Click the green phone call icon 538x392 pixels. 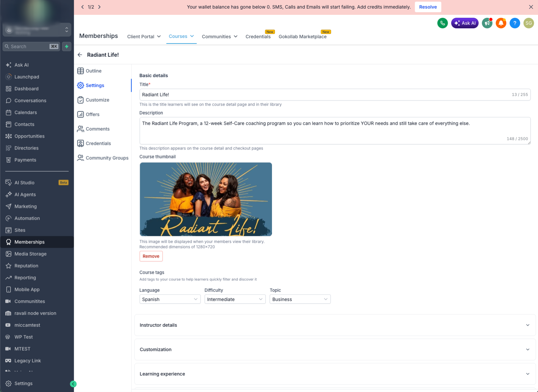tap(442, 23)
